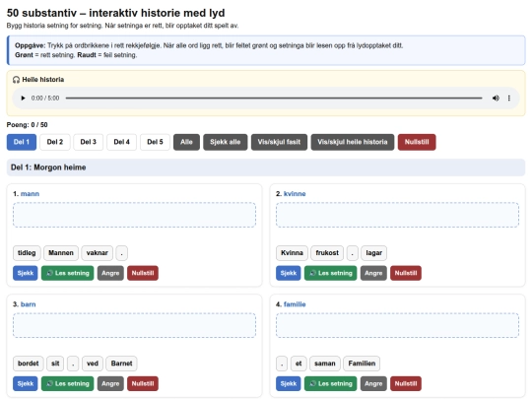
Task: Click Les setning speaker in sentence 3
Action: click(68, 384)
